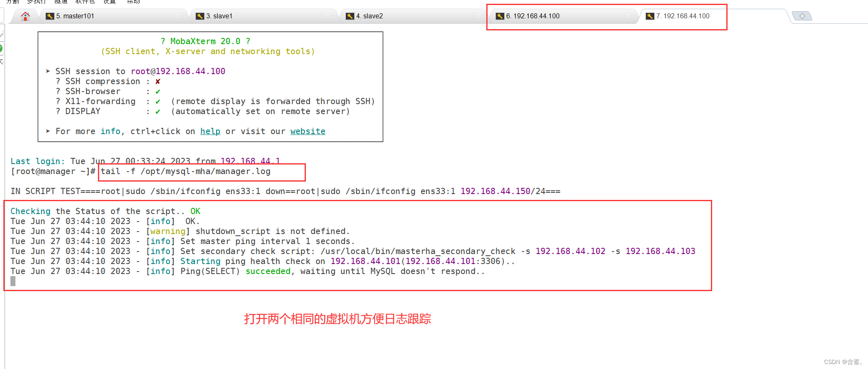This screenshot has width=868, height=369.
Task: Click IP 192.168.44.102 in log
Action: tap(570, 252)
